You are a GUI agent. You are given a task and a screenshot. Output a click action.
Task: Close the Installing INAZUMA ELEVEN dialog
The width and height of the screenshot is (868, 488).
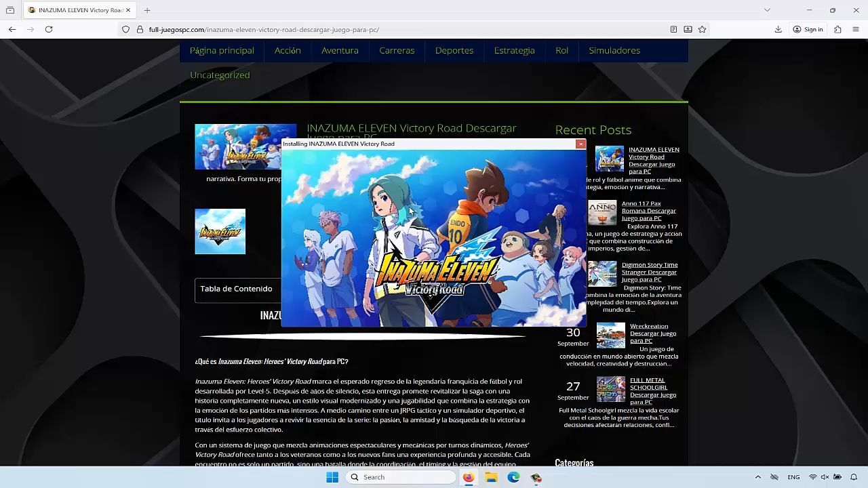pyautogui.click(x=580, y=144)
